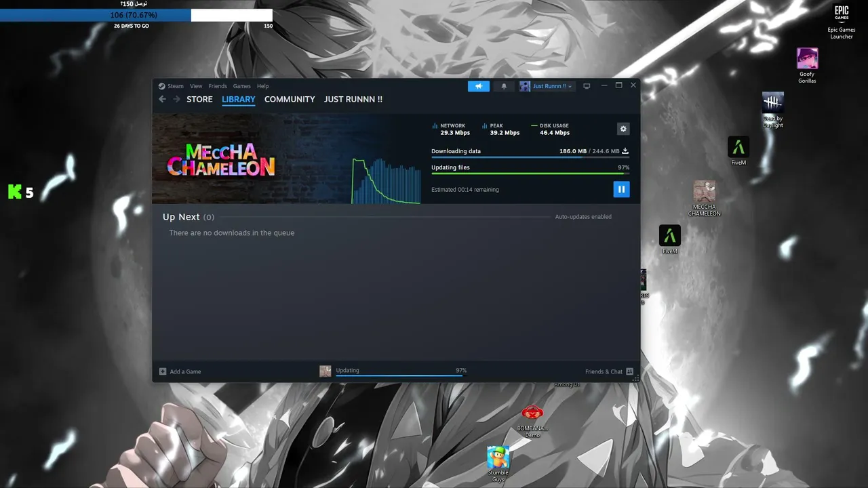868x488 pixels.
Task: Select the Goofy Gorillas desktop icon
Action: 807,66
